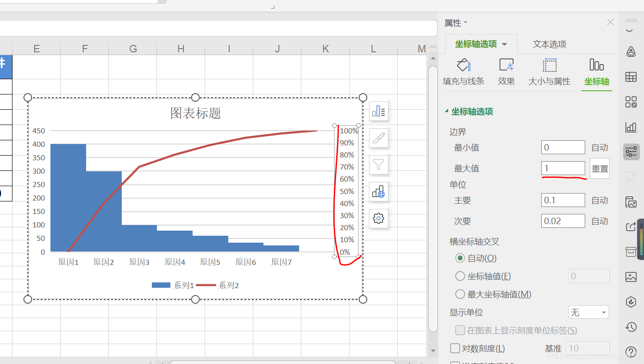Click the 坐标轴选项 tab label
The image size is (644, 364).
[x=475, y=44]
